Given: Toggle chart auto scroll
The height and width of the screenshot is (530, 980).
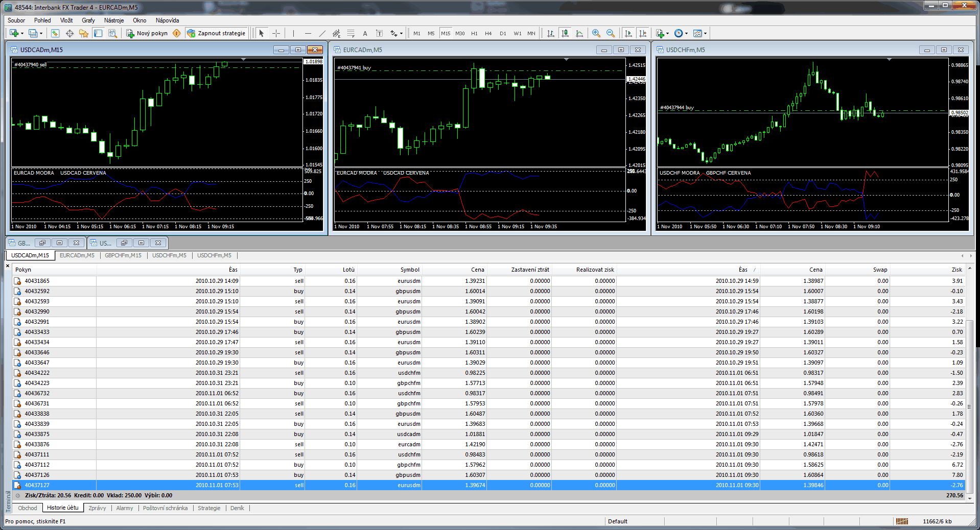Looking at the screenshot, I should pos(628,33).
